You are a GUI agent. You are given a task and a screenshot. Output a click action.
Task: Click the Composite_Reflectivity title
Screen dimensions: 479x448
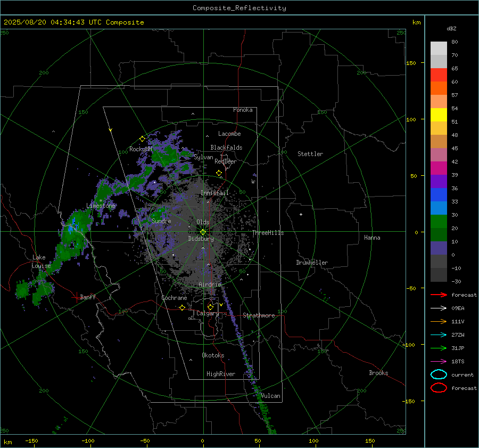(x=239, y=8)
